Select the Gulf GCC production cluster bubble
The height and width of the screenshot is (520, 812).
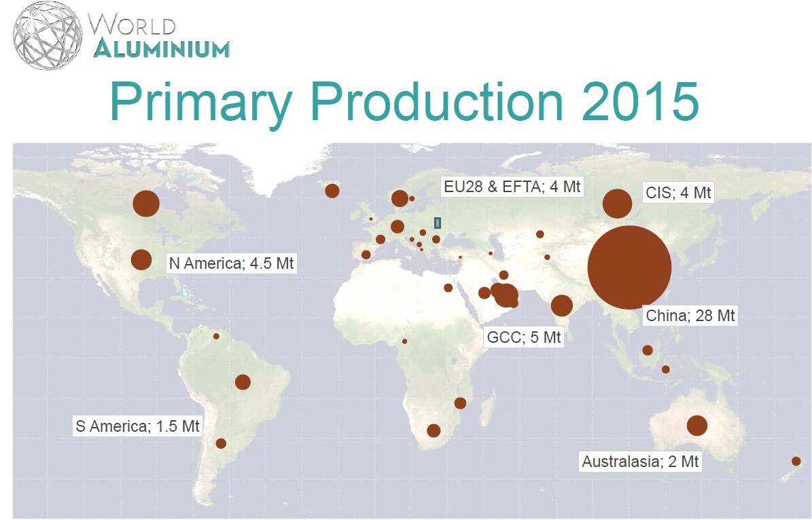pyautogui.click(x=504, y=295)
